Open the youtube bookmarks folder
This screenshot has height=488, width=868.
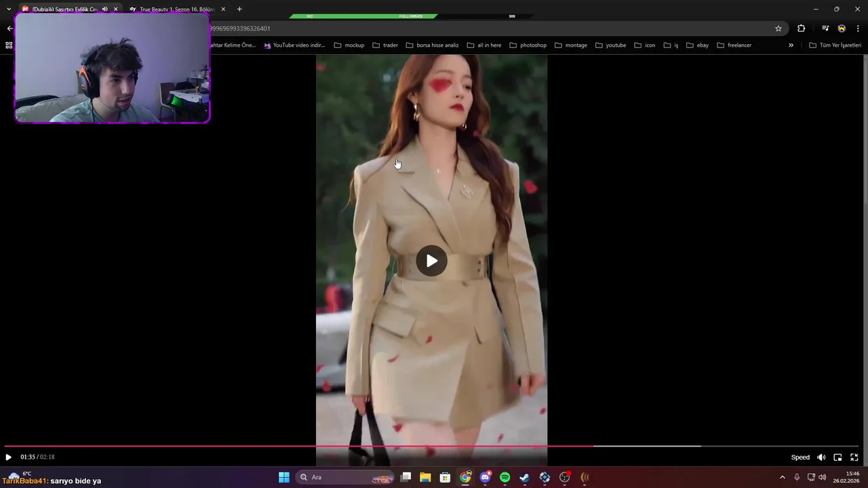[x=611, y=45]
